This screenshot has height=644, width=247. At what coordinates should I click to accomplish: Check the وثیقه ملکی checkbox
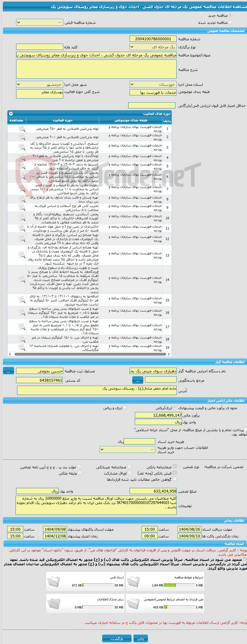[80, 473]
